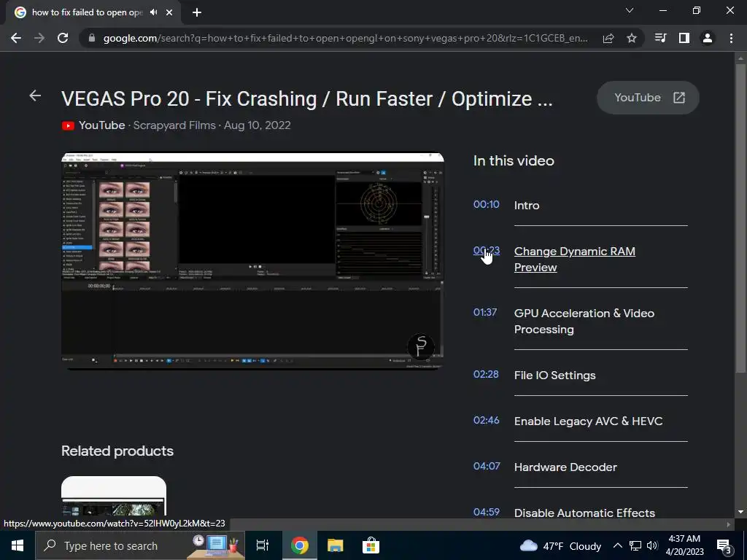Click the address bar URL field

tap(345, 38)
